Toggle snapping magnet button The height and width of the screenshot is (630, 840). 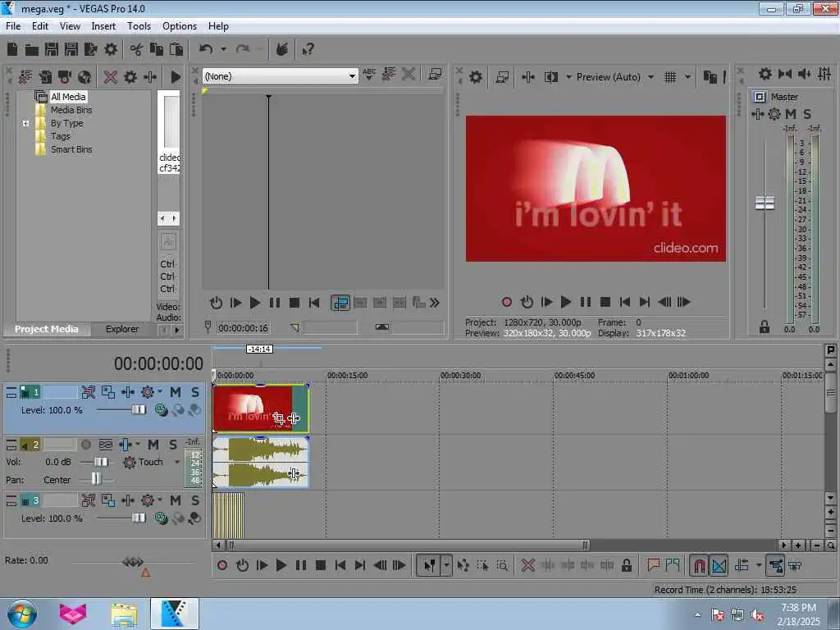coord(699,565)
